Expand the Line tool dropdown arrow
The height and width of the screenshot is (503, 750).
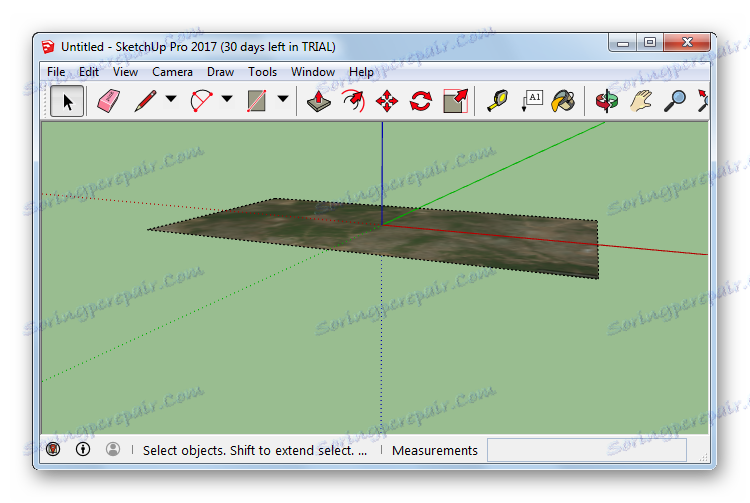click(171, 99)
